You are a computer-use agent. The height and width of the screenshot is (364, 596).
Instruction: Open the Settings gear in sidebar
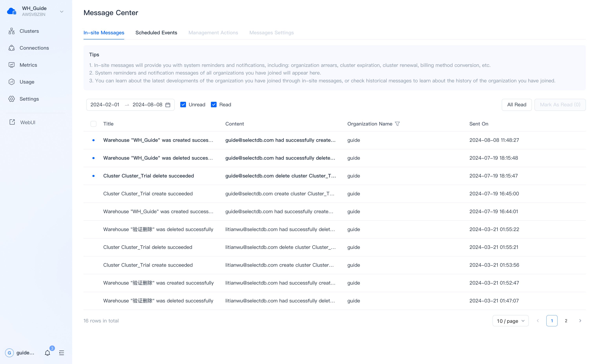tap(12, 99)
